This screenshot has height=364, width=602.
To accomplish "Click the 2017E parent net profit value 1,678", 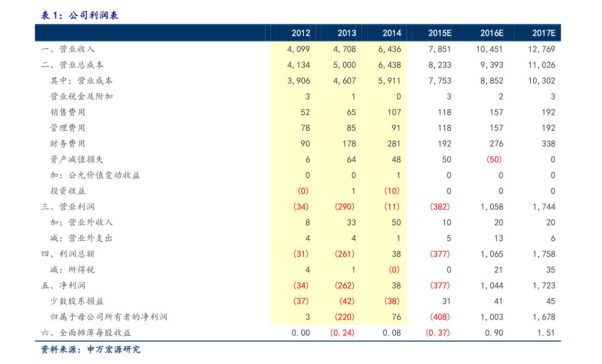I will [544, 317].
